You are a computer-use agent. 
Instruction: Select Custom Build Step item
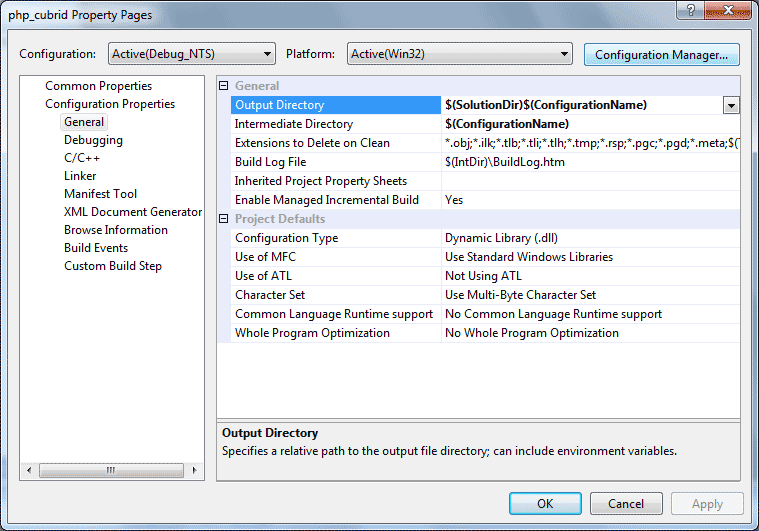[x=112, y=266]
